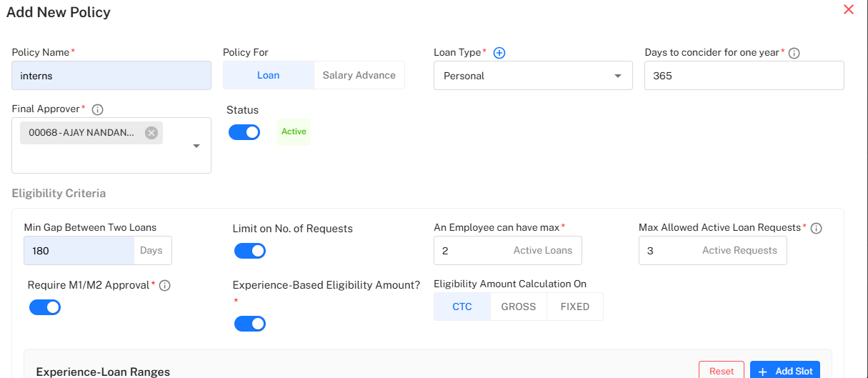Click the Policy Name input field
Image resolution: width=868 pixels, height=378 pixels.
pyautogui.click(x=111, y=76)
